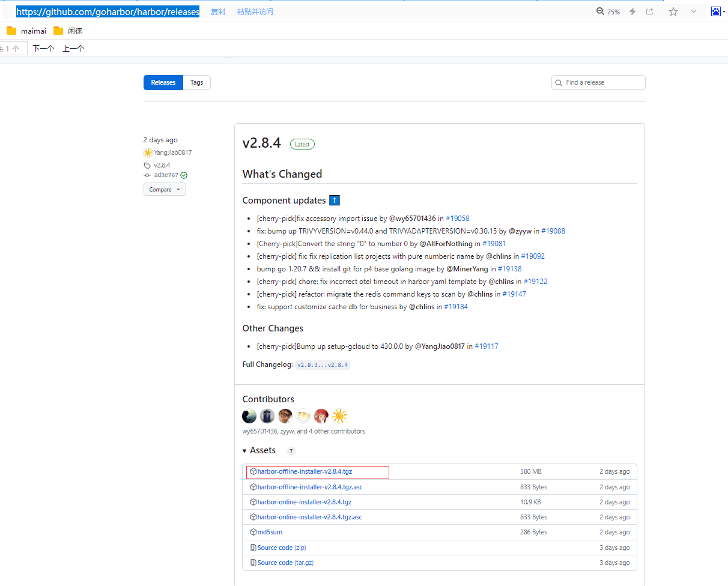Open pull request #19122

tap(535, 282)
